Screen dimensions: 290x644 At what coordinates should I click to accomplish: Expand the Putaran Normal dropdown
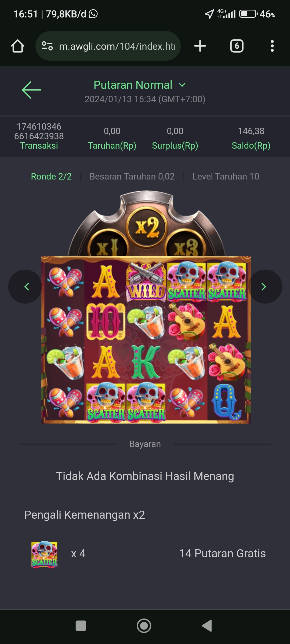coord(140,85)
